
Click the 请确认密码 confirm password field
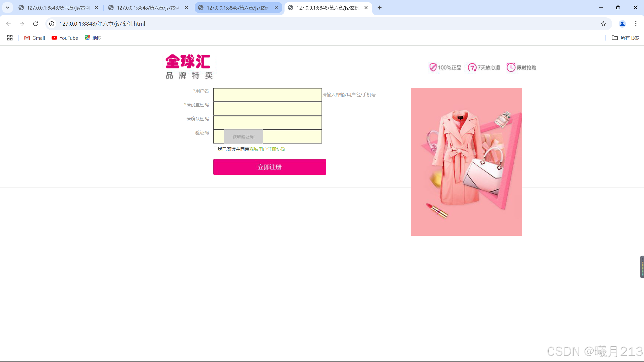pos(267,123)
